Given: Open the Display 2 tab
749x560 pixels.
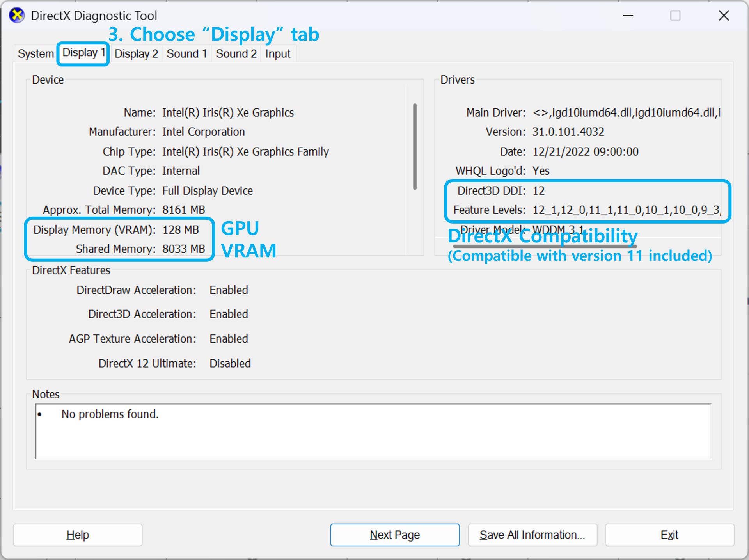Looking at the screenshot, I should click(x=136, y=53).
